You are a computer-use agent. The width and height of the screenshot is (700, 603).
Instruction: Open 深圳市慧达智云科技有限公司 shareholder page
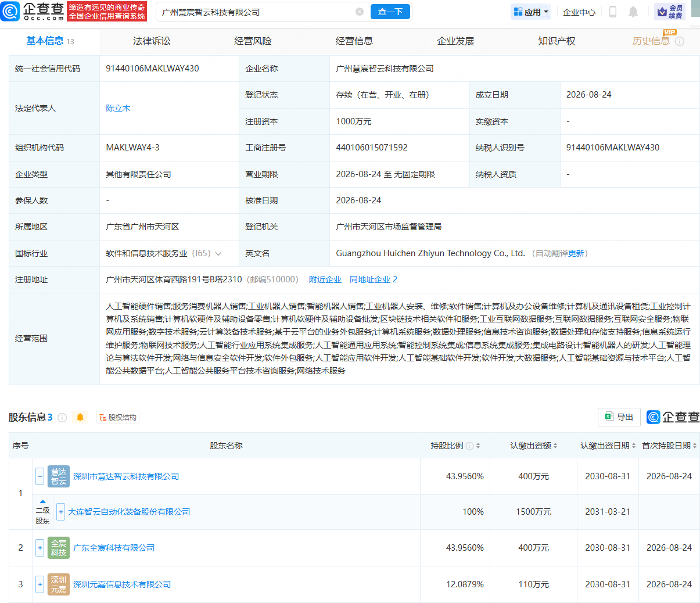pyautogui.click(x=126, y=476)
